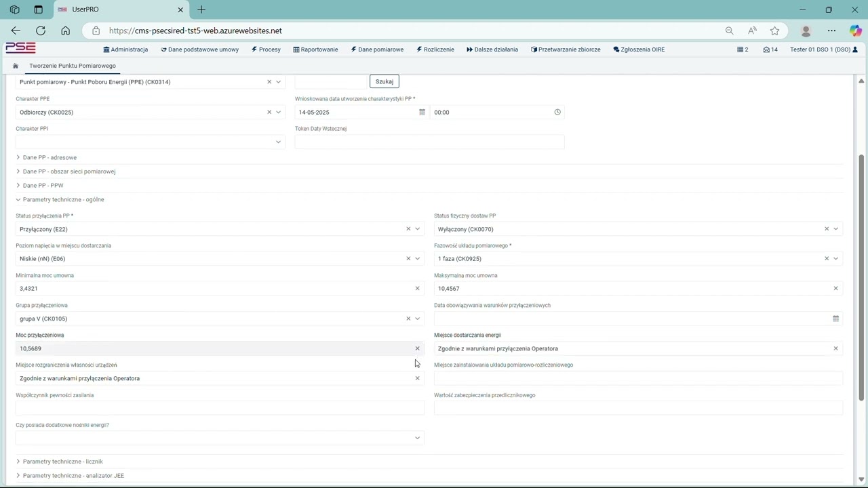Open Dalsze działania menu
Image resolution: width=868 pixels, height=488 pixels.
492,49
